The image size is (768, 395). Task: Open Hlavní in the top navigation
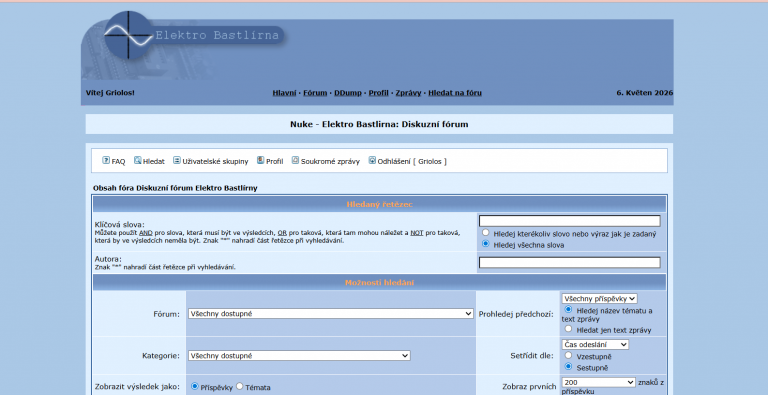[x=284, y=93]
